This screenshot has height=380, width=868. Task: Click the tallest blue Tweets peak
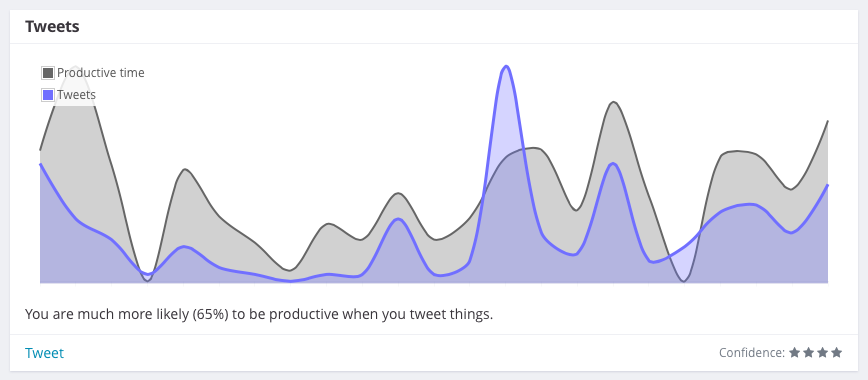coord(505,67)
